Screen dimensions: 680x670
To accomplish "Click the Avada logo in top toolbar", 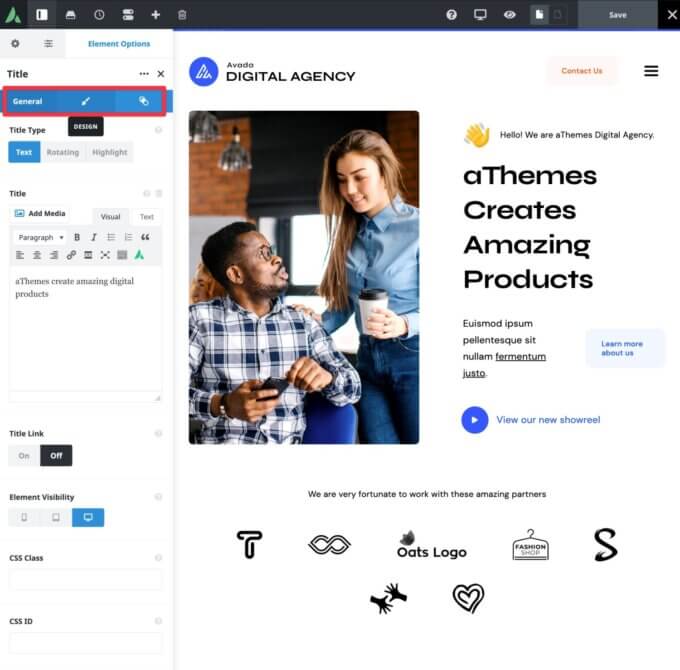I will coord(13,15).
